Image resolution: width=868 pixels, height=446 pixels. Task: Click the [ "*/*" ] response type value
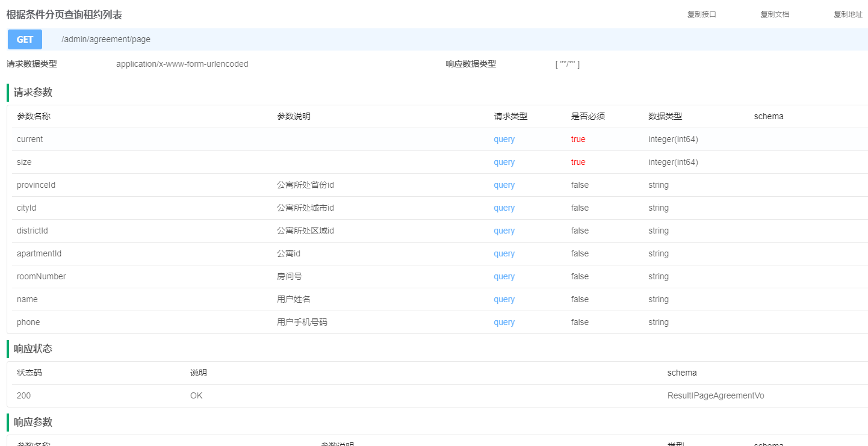pyautogui.click(x=568, y=64)
